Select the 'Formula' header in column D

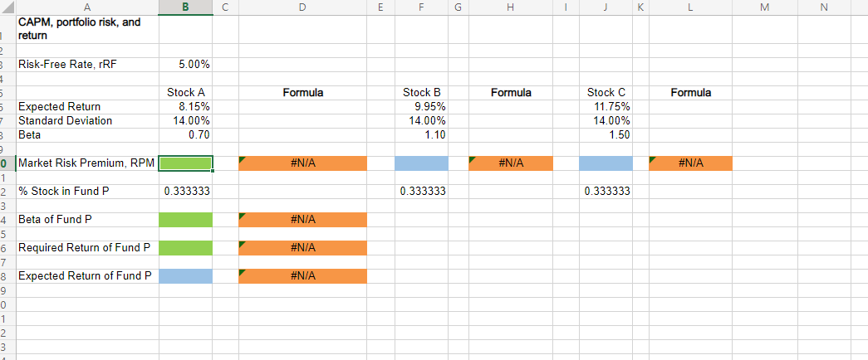[302, 93]
